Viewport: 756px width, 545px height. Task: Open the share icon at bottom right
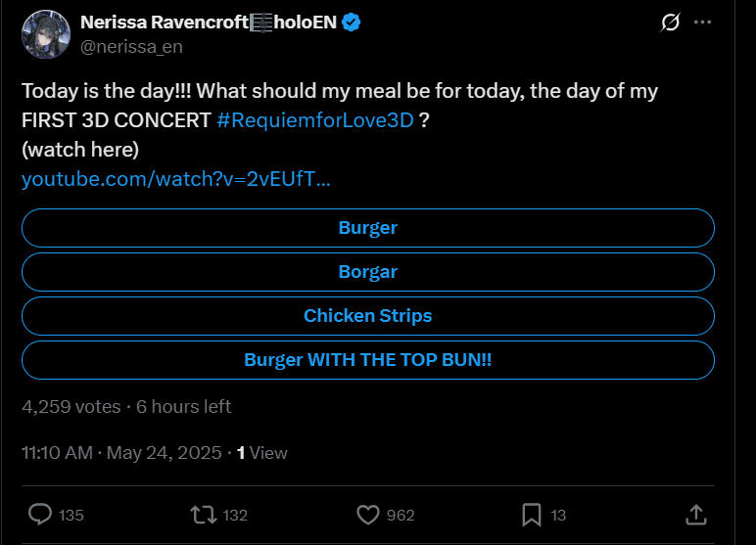tap(694, 515)
